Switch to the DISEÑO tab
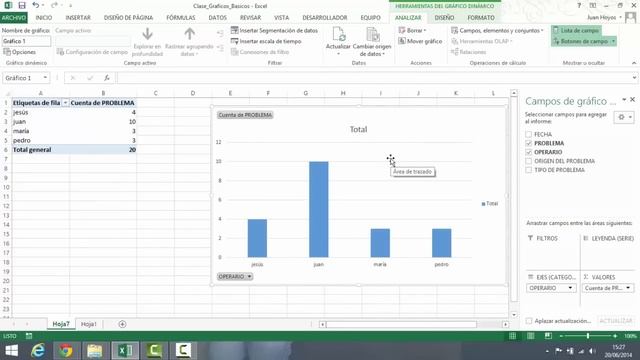640x360 pixels. point(444,18)
